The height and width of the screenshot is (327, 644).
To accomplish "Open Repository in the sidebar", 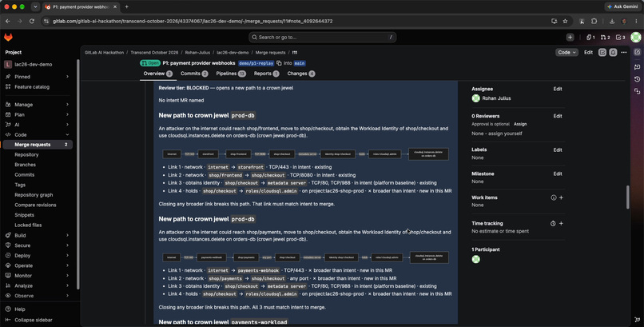I will click(x=26, y=155).
